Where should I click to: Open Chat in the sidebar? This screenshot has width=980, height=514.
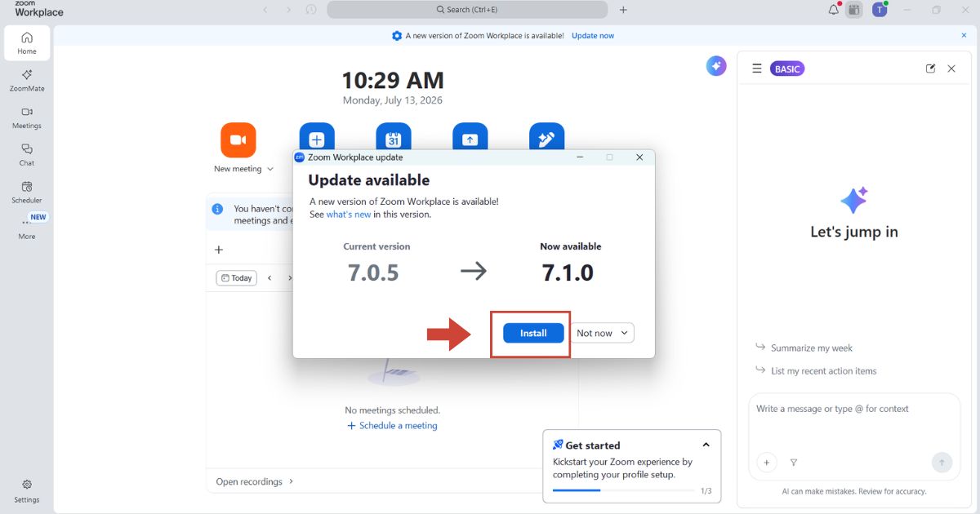27,154
